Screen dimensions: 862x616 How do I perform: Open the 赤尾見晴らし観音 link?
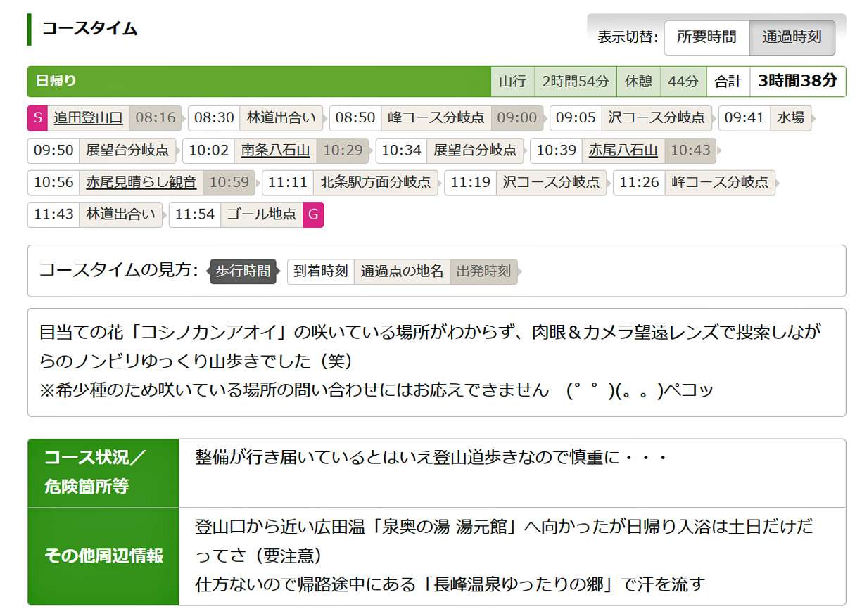pos(141,182)
